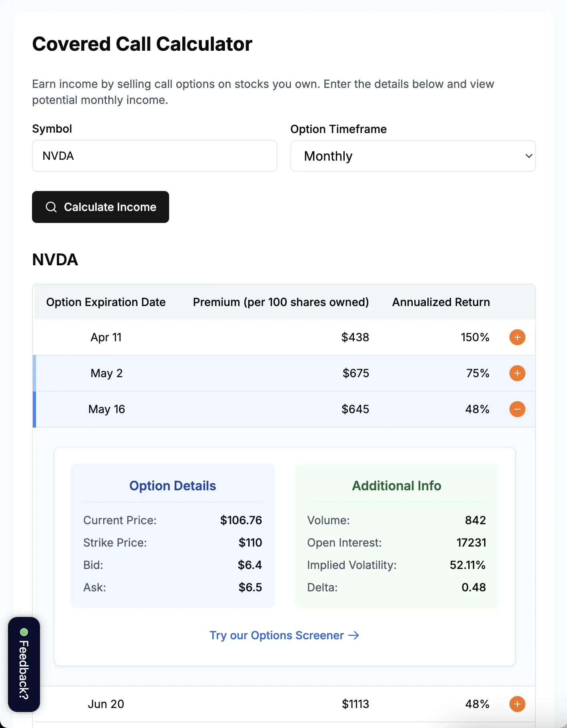Click the 75% annualized return value
This screenshot has height=728, width=567.
click(x=478, y=373)
